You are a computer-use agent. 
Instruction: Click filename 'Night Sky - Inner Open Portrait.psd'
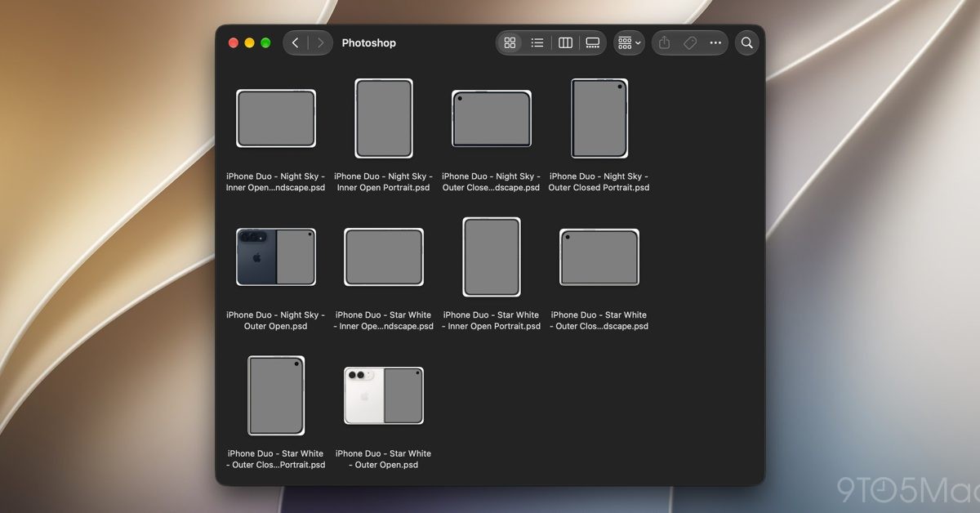point(384,182)
